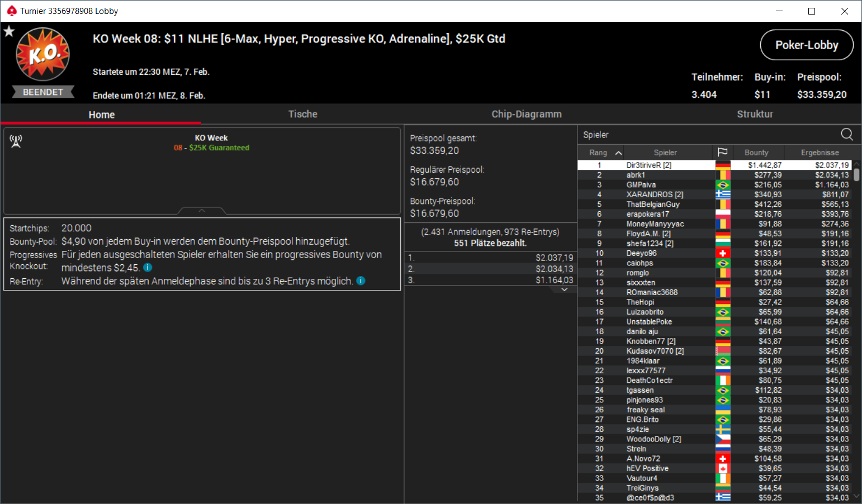Image resolution: width=862 pixels, height=504 pixels.
Task: Go to the Struktur tab
Action: pos(755,114)
